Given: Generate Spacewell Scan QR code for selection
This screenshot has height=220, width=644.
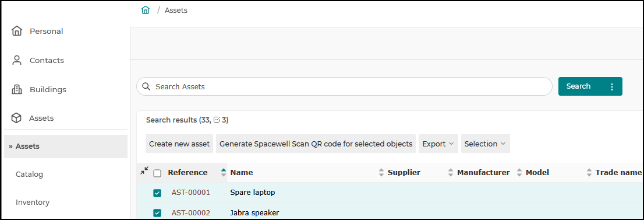Looking at the screenshot, I should 316,144.
